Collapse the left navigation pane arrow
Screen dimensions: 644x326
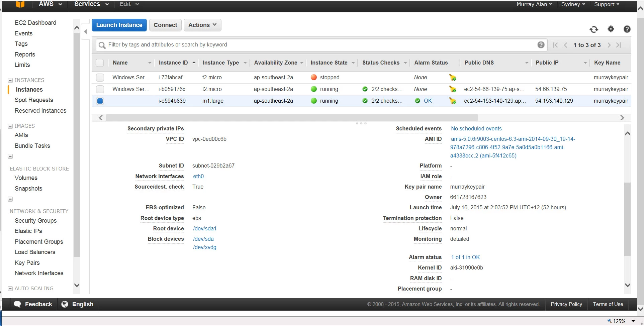pyautogui.click(x=85, y=32)
